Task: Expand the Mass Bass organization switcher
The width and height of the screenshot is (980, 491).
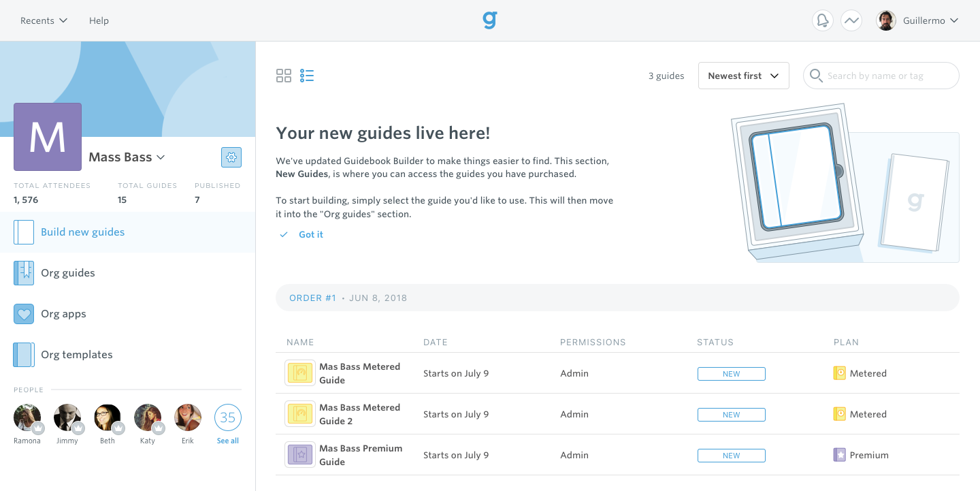Action: pos(127,157)
